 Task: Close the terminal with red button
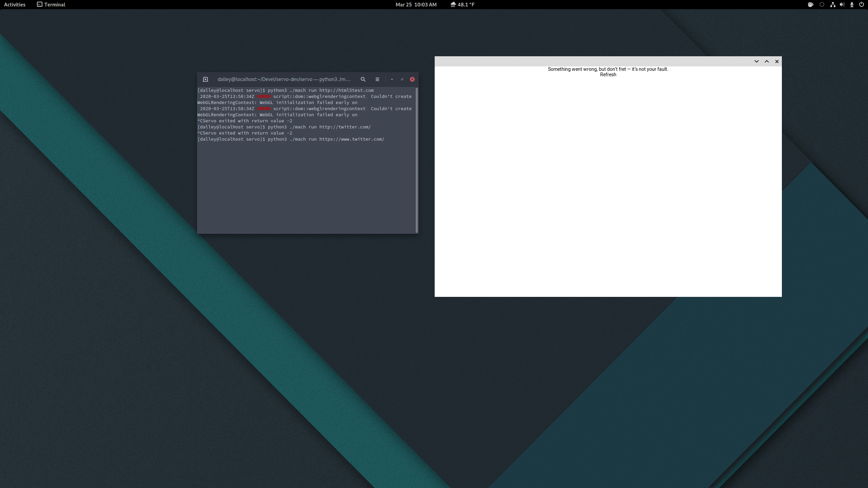412,79
